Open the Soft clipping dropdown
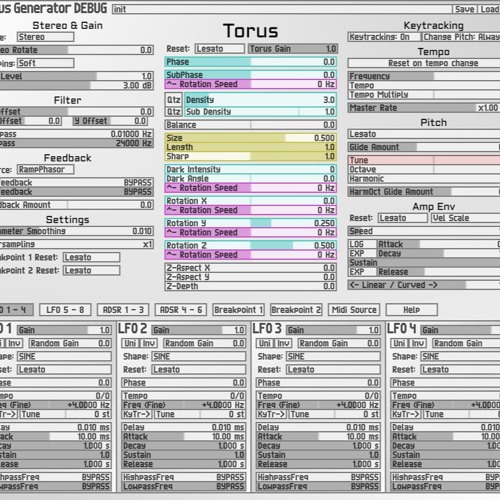500x500 pixels. [x=46, y=63]
